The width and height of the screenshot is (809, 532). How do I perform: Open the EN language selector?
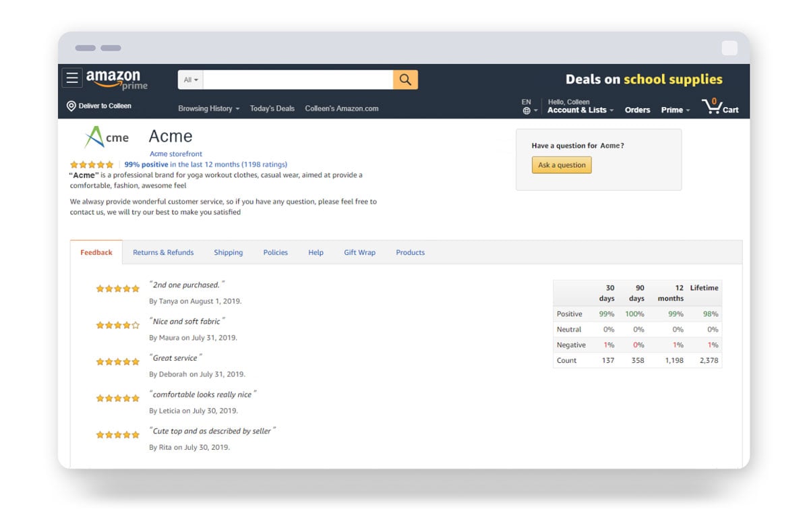point(530,107)
